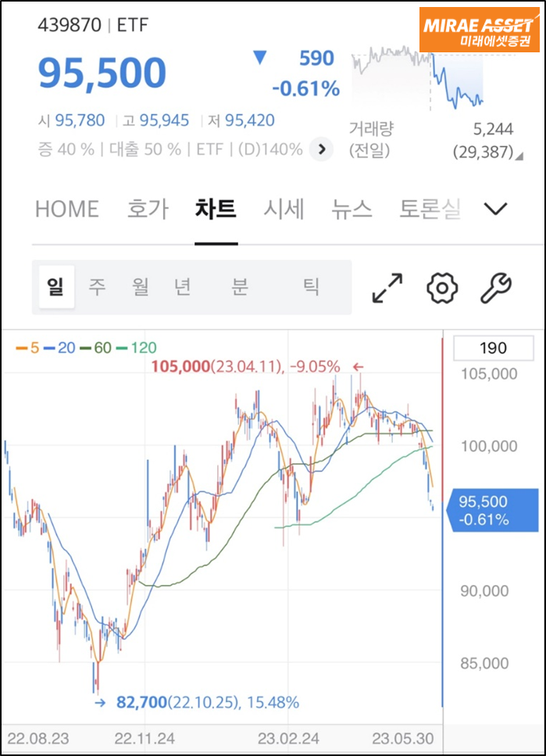Switch to 주 weekly chart period
This screenshot has height=756, width=546.
pos(101,287)
